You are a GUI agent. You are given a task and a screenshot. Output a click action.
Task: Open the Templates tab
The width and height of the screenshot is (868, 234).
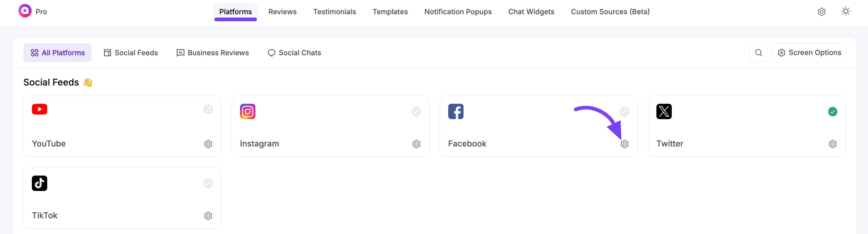pyautogui.click(x=390, y=12)
